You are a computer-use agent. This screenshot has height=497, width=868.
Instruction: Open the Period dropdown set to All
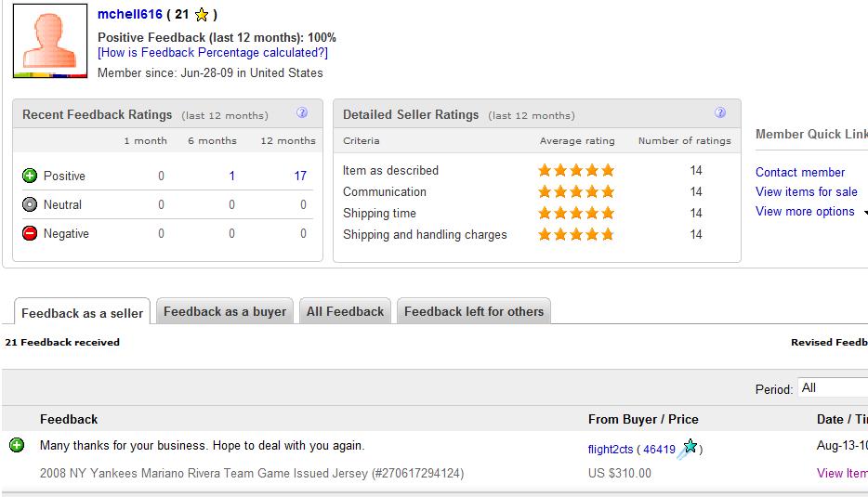833,388
